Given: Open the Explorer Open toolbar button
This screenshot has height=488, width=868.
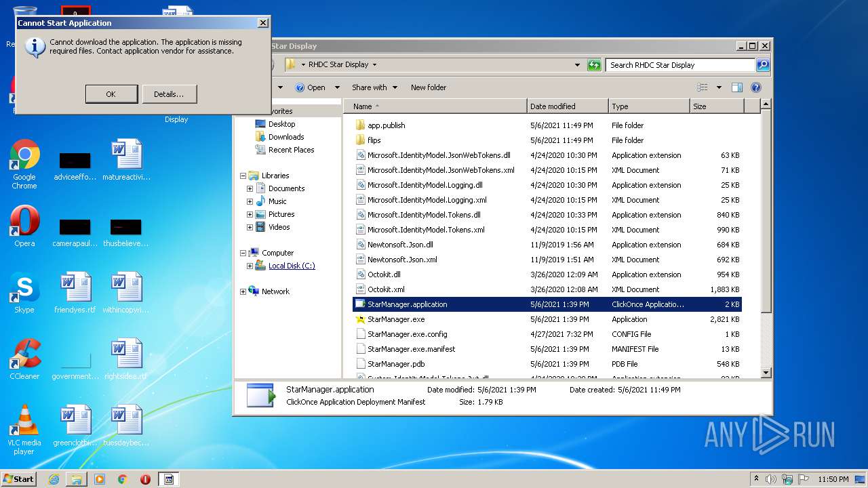Looking at the screenshot, I should (311, 87).
